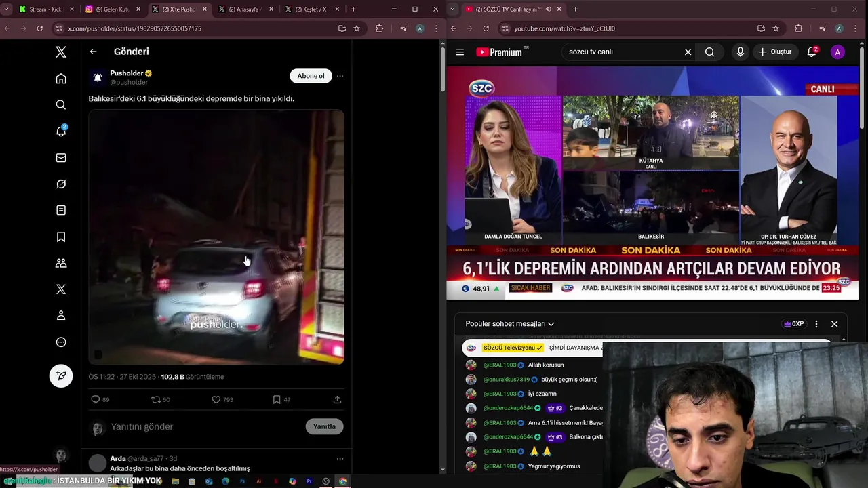The image size is (868, 488).
Task: Click the share icon under the post
Action: [x=337, y=400]
